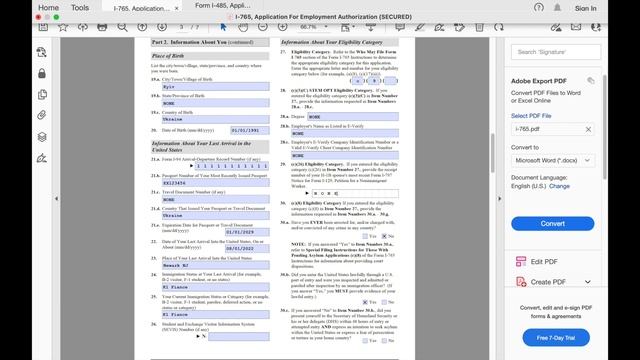Click the Select PDF File link
Screen dimensions: 640x360
(531, 116)
